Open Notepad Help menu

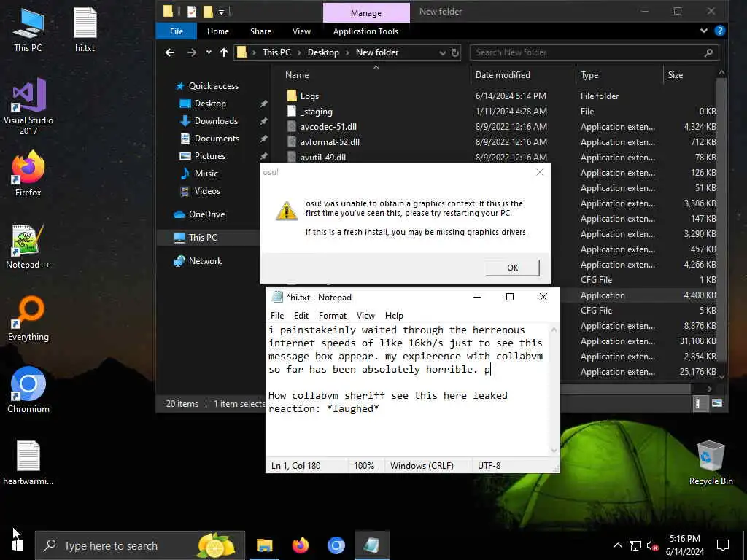[x=394, y=315]
